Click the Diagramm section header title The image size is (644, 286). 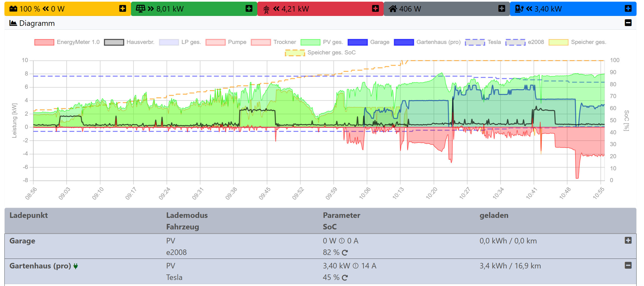click(x=37, y=23)
